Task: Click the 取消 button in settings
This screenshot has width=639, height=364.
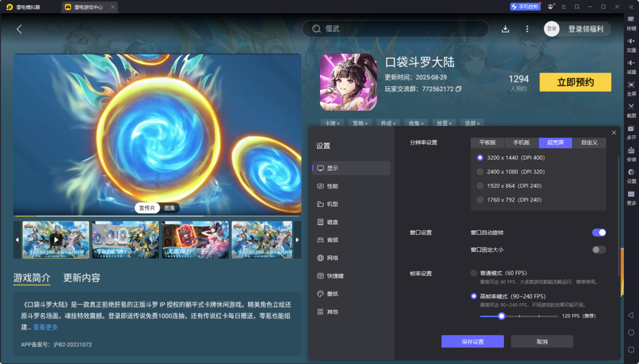Action: point(542,341)
